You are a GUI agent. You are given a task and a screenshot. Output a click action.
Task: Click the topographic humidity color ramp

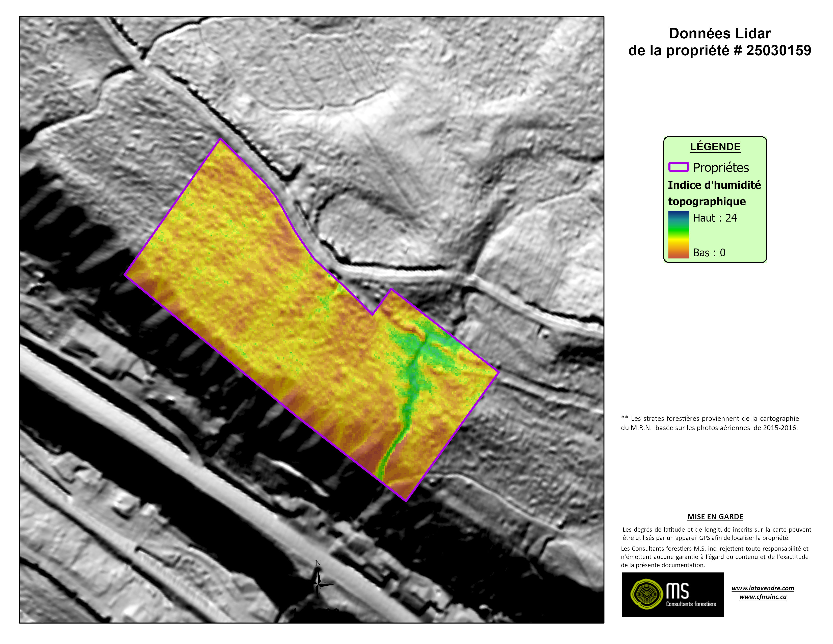click(679, 235)
